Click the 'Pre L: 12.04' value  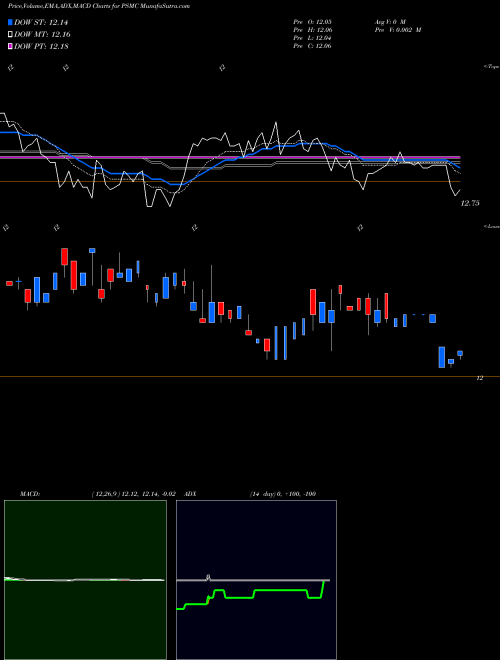coord(313,38)
